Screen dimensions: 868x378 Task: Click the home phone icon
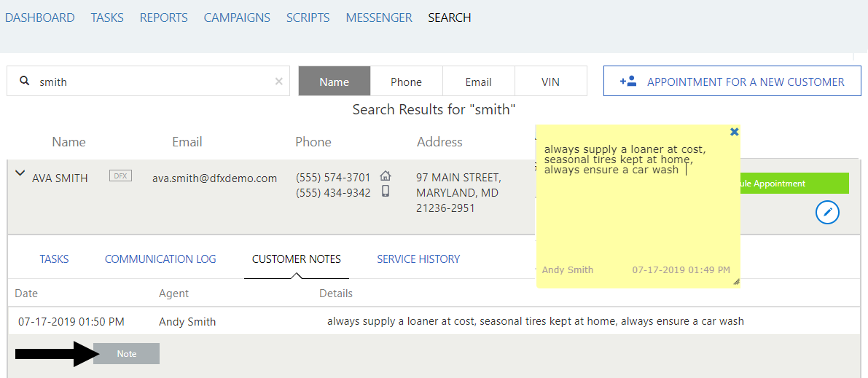pos(386,176)
